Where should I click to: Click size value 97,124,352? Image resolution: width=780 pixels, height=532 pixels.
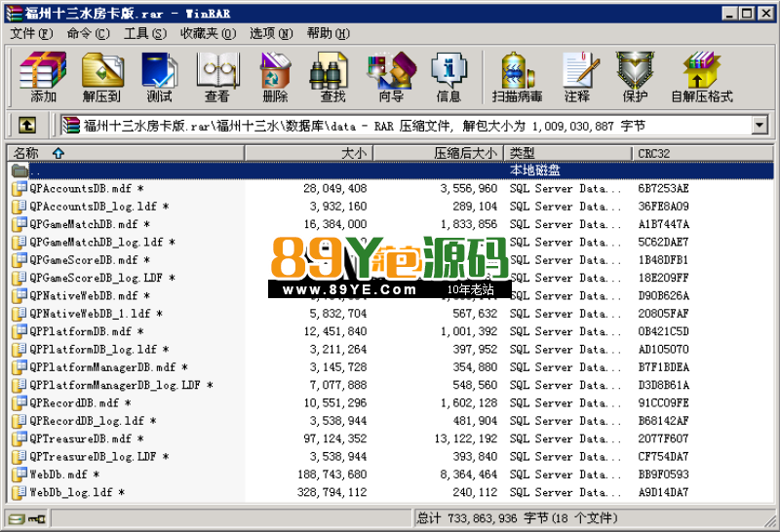(x=334, y=438)
